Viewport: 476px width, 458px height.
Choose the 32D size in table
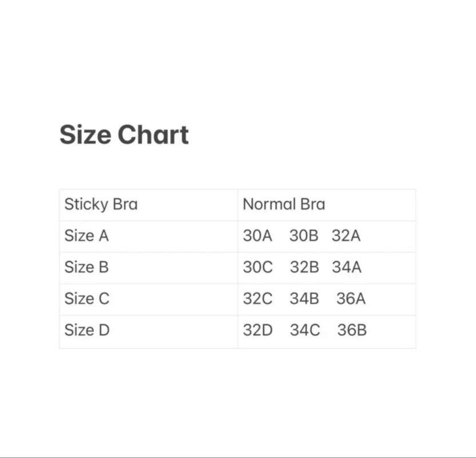coord(258,330)
